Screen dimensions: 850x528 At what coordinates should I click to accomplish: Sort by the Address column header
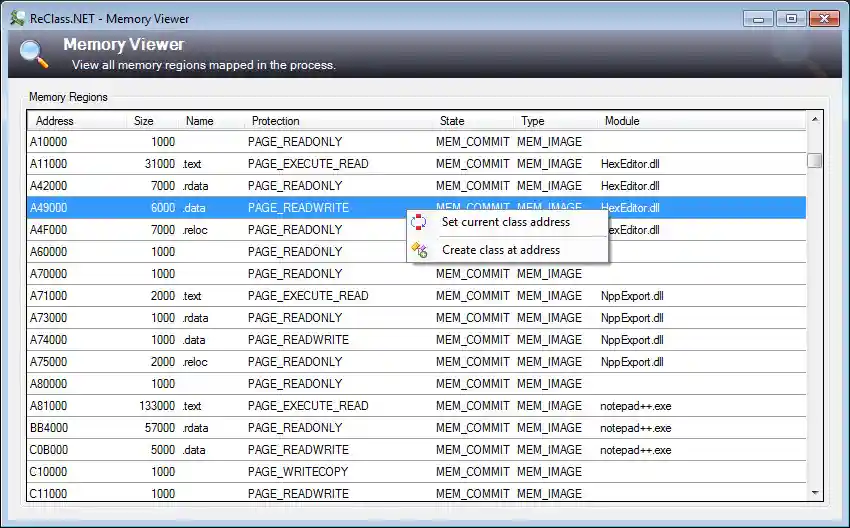[55, 121]
